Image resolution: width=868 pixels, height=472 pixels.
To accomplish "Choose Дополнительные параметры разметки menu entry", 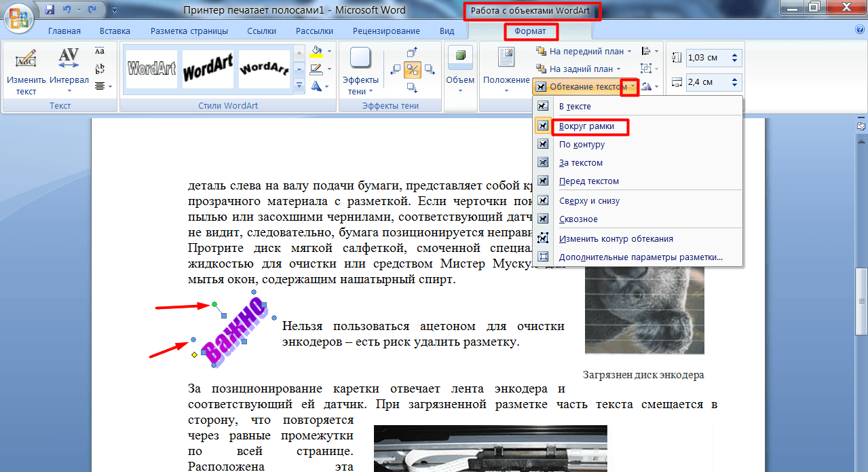I will pos(640,257).
